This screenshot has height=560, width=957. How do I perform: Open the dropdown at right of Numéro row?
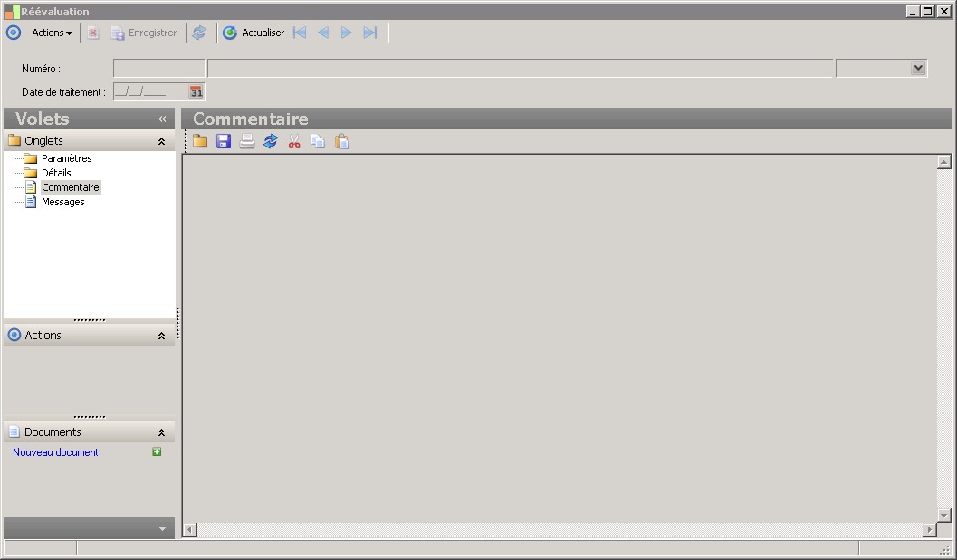click(918, 69)
